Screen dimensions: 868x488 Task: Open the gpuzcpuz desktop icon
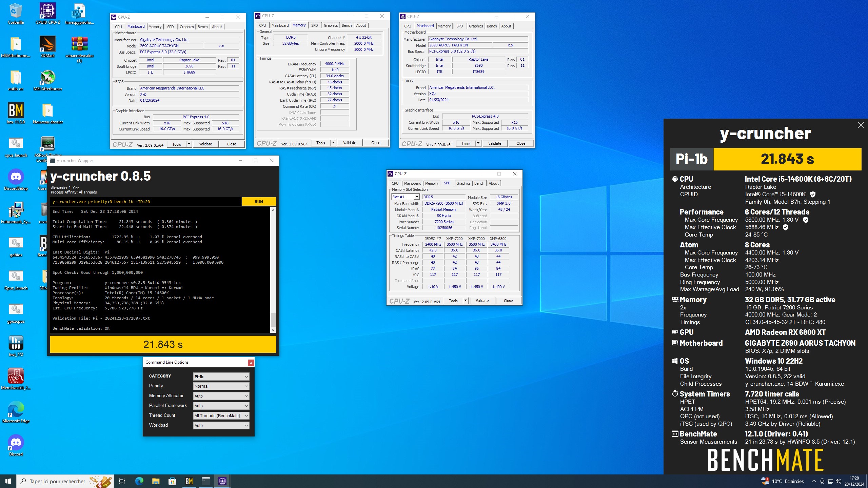[16, 313]
